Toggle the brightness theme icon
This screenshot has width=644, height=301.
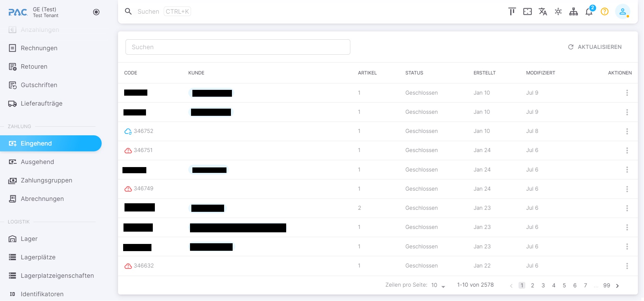[x=558, y=12]
